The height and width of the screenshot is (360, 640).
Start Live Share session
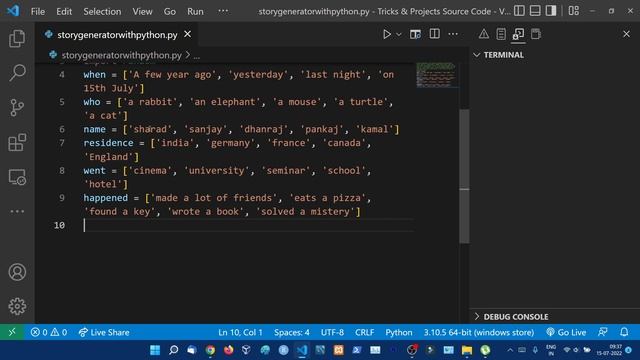point(104,332)
